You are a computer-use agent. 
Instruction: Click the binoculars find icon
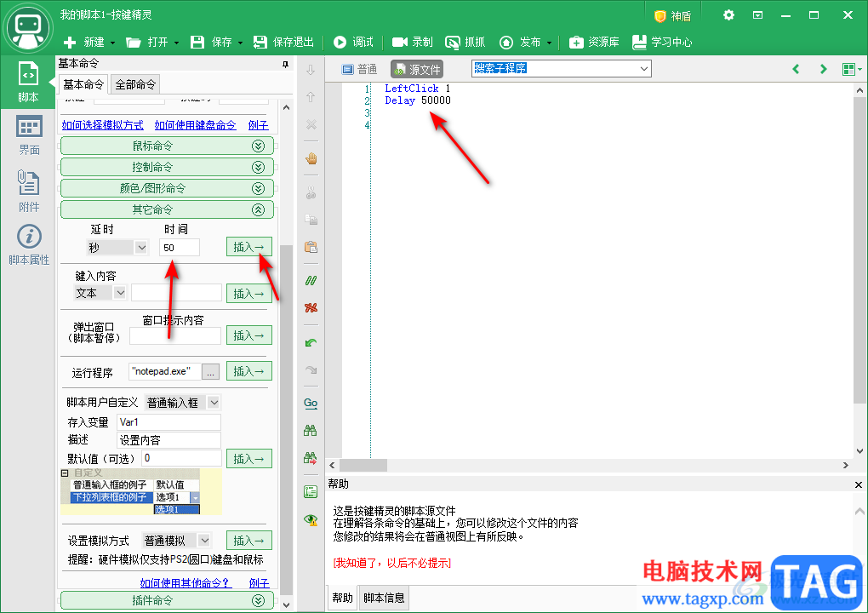pos(311,430)
